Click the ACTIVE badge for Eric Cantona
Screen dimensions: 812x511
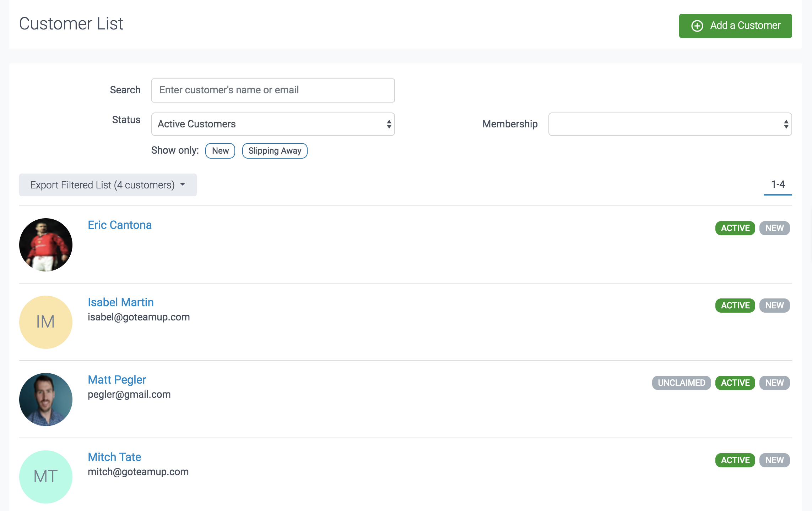735,228
